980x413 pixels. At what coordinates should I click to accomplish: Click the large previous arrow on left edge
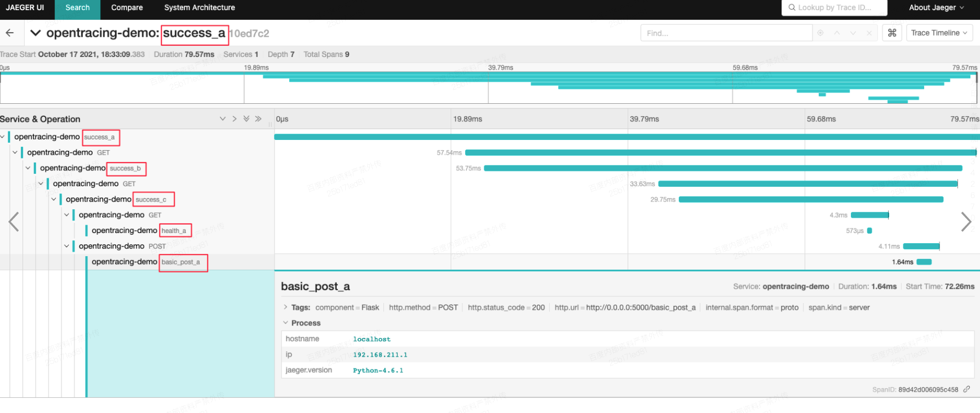tap(14, 222)
